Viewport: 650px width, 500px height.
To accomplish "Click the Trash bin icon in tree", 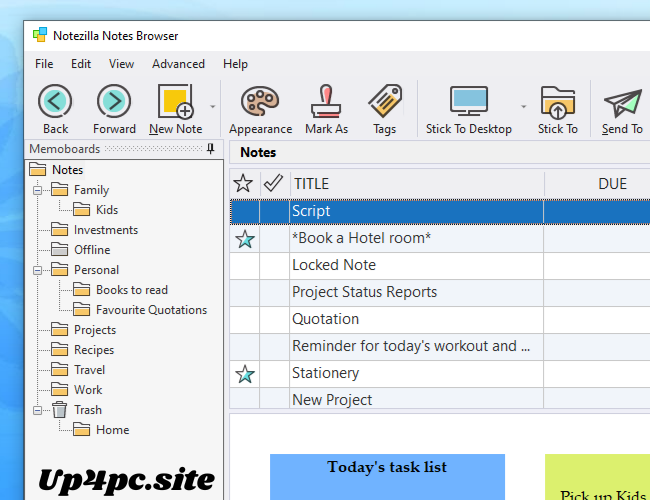I will point(59,410).
